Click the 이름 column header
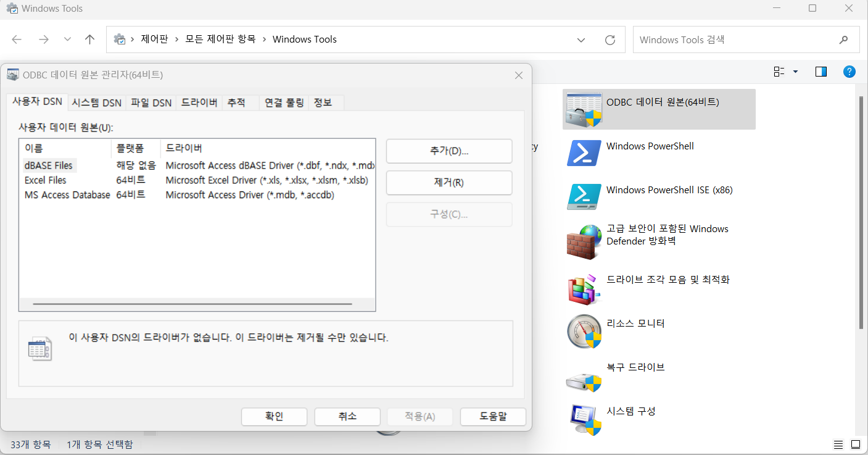The image size is (868, 455). [65, 149]
